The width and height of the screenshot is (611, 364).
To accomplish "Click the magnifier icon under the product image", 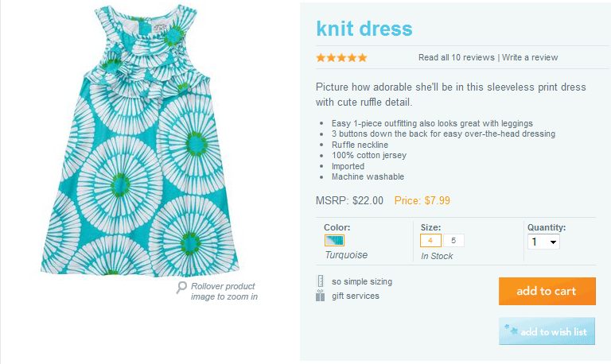I will 182,287.
